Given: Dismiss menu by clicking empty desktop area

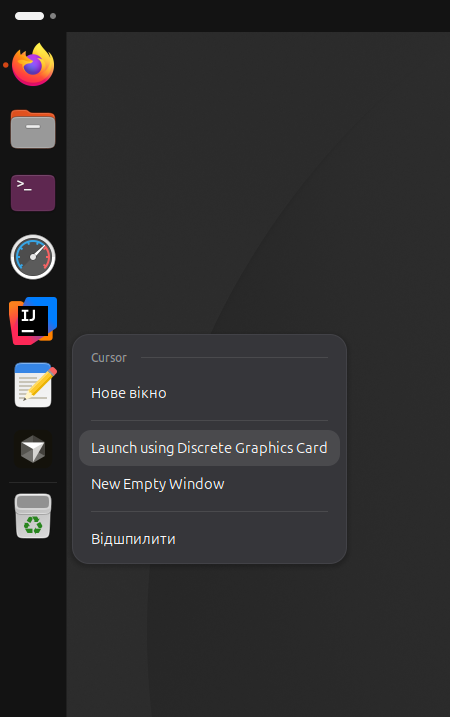Looking at the screenshot, I should click(x=274, y=183).
